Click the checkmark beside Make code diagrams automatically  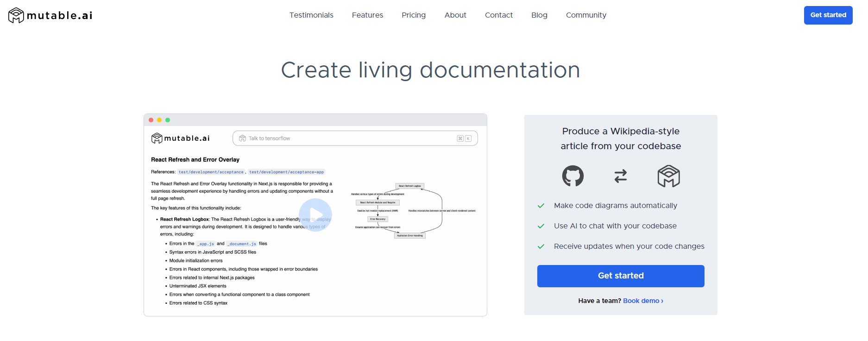(541, 206)
